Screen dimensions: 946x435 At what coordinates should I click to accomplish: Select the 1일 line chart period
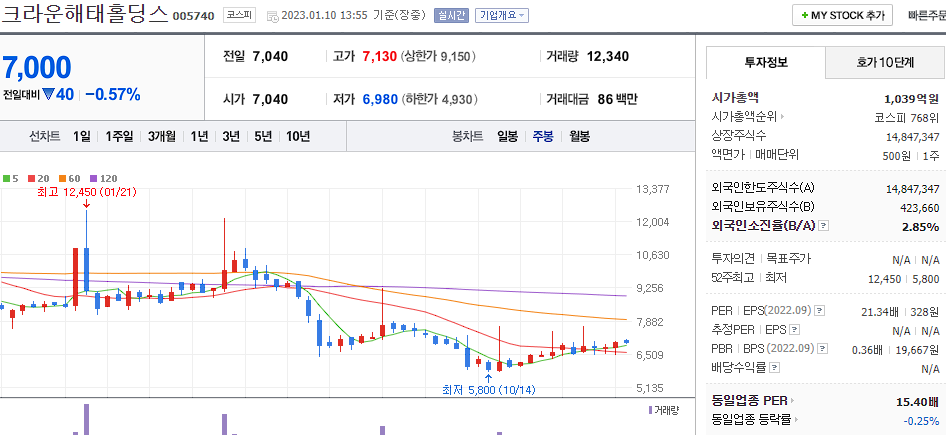point(81,136)
